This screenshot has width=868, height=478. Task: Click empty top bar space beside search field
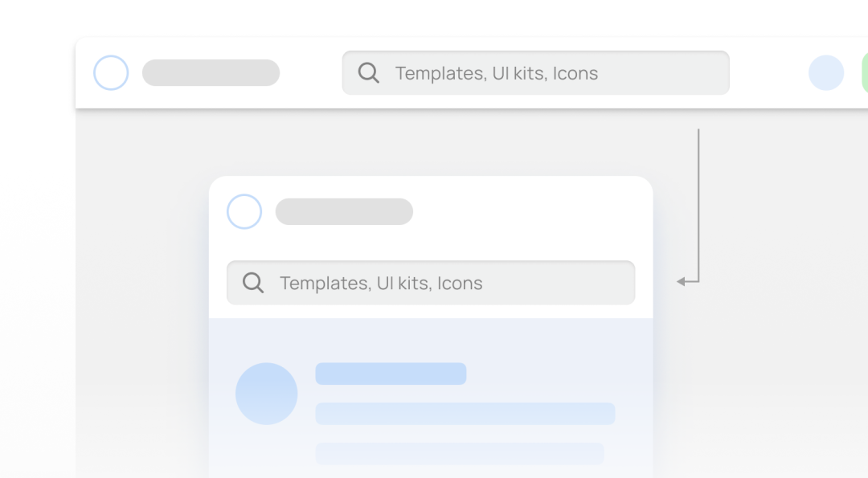click(x=768, y=72)
